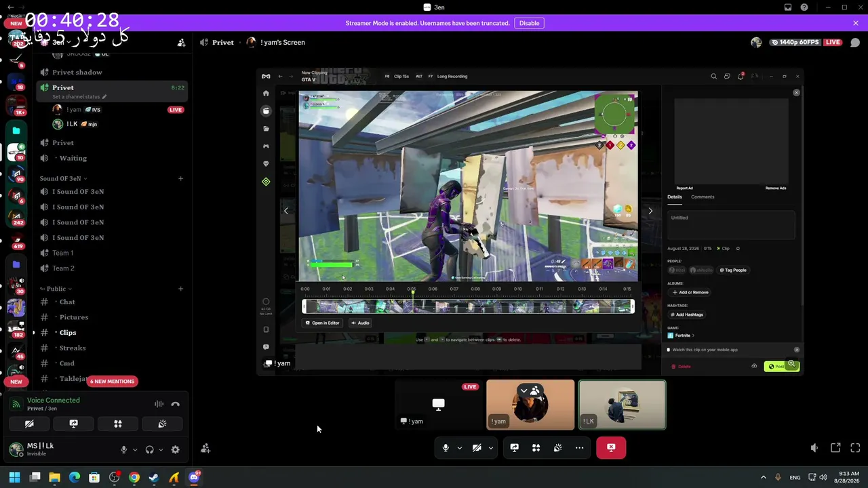Open Discord help icon in title bar
Viewport: 868px width, 488px height.
point(804,7)
